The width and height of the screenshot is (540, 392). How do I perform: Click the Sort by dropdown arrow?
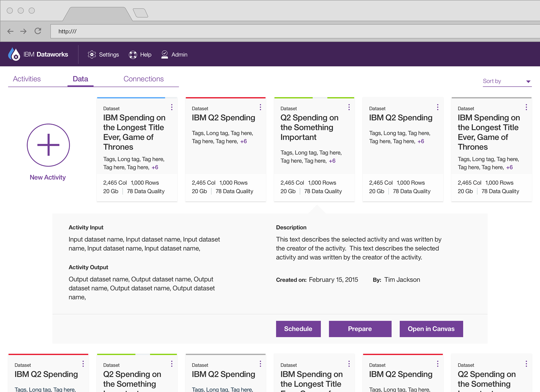click(x=528, y=82)
